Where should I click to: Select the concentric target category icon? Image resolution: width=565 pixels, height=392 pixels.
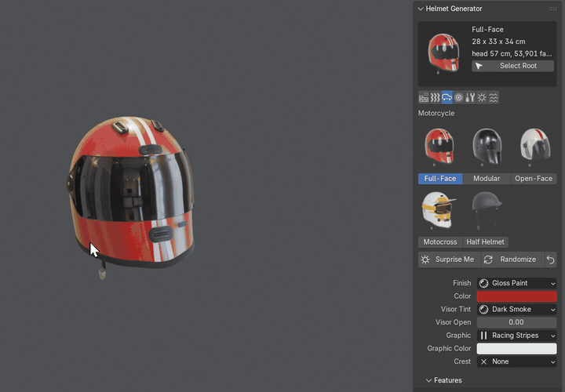tap(458, 97)
